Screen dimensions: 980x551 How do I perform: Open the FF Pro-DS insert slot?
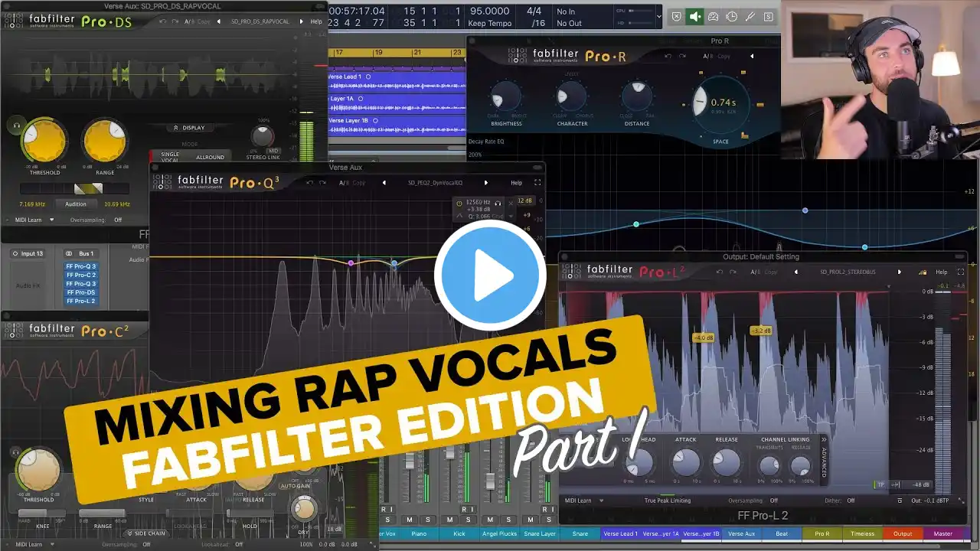80,292
